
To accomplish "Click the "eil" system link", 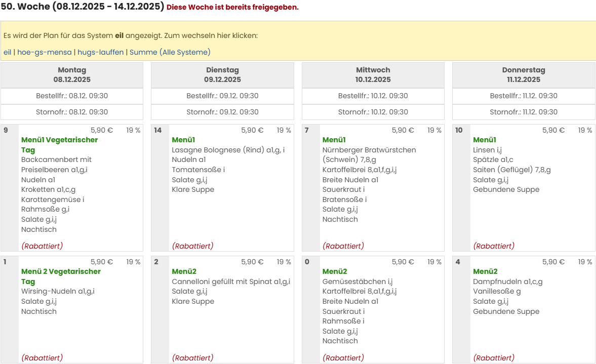I will coord(7,52).
